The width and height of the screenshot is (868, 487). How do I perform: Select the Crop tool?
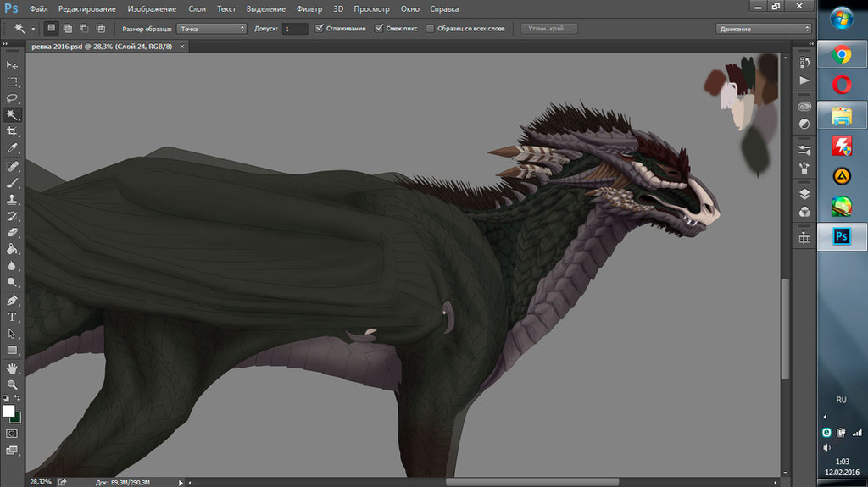12,132
